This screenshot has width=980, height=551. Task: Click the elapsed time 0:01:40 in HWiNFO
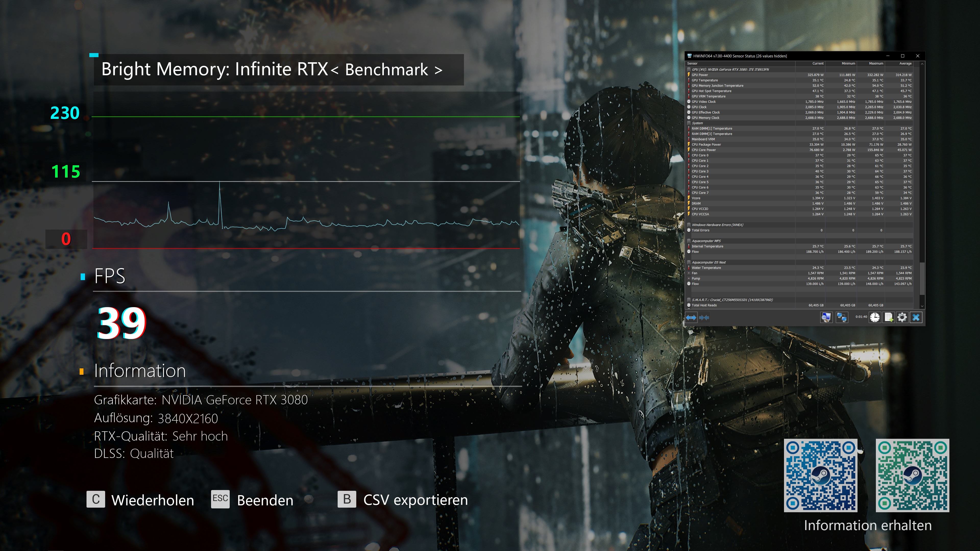(861, 317)
